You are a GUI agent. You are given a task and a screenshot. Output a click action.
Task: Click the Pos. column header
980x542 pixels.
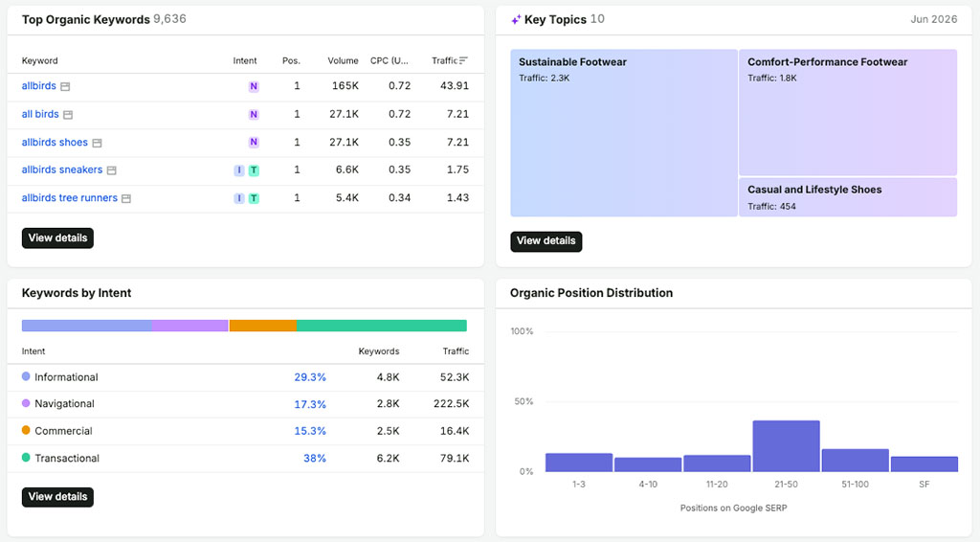coord(291,60)
